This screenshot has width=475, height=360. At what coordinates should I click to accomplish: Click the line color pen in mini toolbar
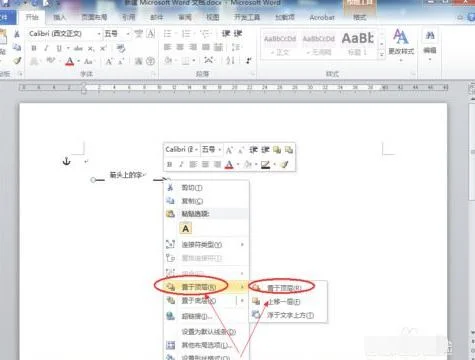(265, 164)
